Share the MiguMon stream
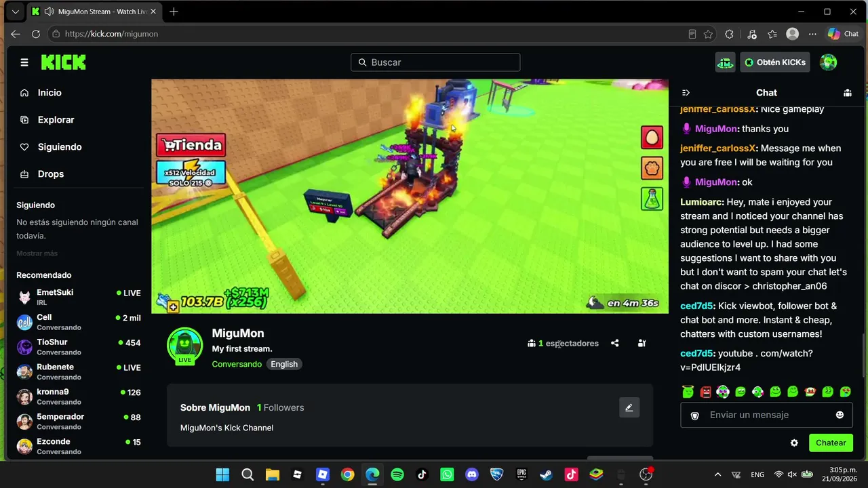The height and width of the screenshot is (488, 868). click(x=614, y=344)
